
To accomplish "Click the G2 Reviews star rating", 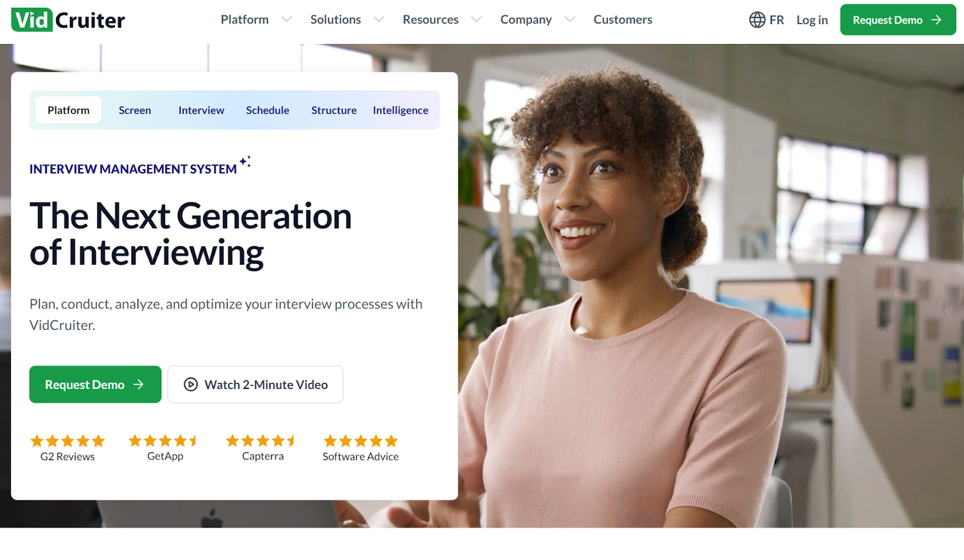I will point(67,441).
